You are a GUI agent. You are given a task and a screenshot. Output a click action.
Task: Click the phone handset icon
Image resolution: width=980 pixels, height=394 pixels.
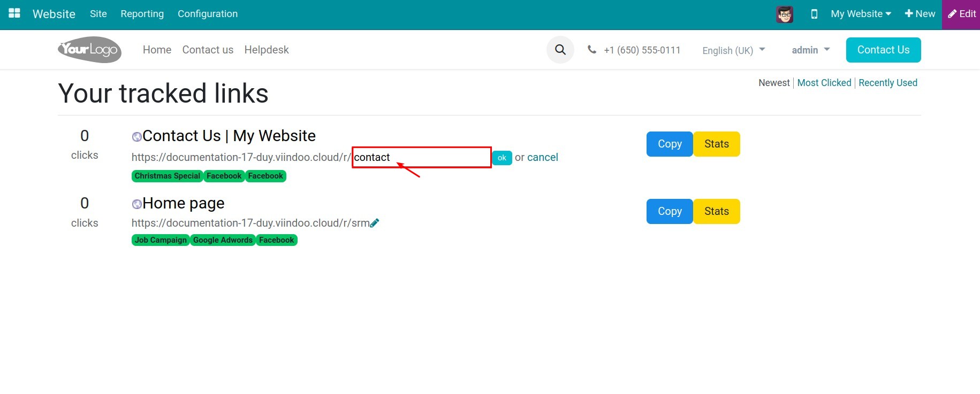pos(592,50)
